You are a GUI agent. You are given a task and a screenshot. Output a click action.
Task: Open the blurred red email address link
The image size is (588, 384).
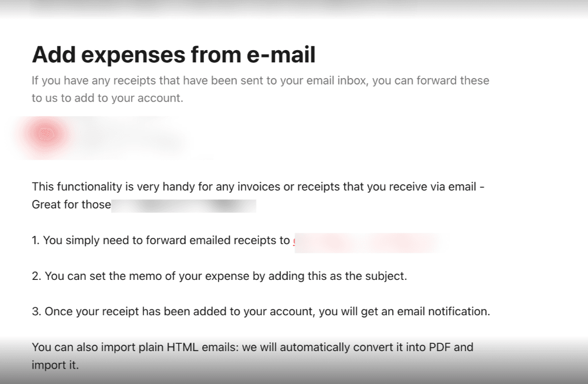coord(368,241)
